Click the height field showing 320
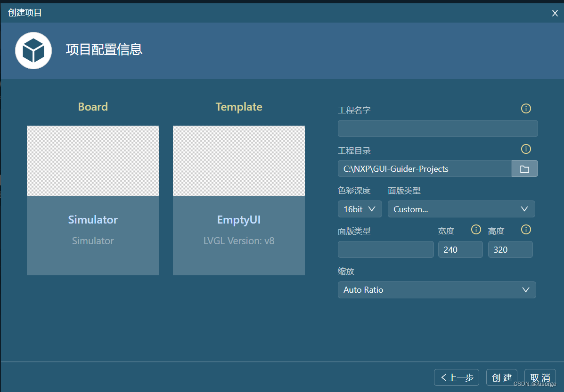The height and width of the screenshot is (392, 564). click(510, 250)
